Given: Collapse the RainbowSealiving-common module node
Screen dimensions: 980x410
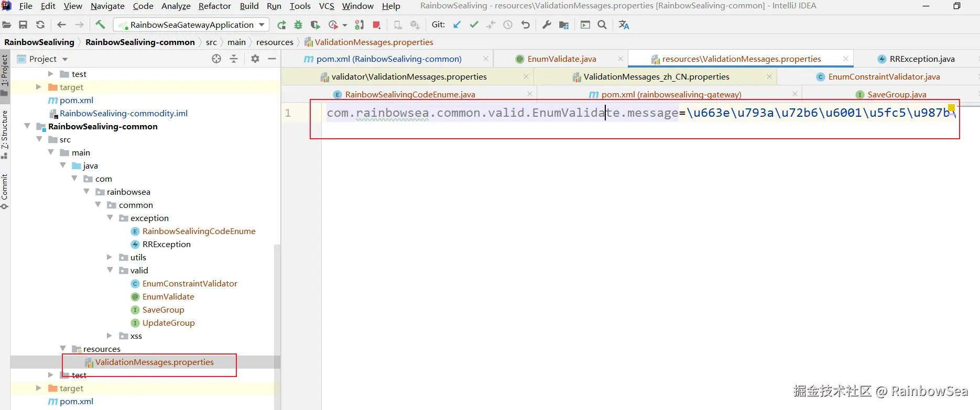Looking at the screenshot, I should pyautogui.click(x=27, y=126).
